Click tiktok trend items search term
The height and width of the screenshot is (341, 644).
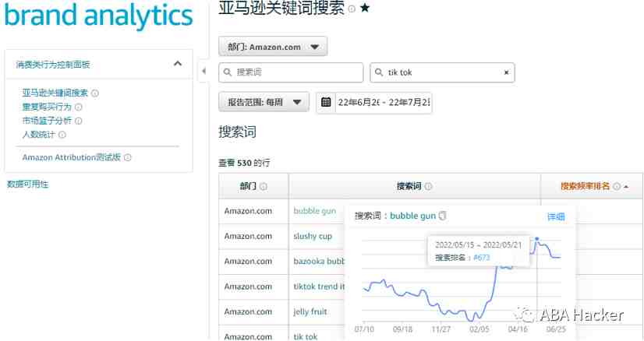point(319,287)
